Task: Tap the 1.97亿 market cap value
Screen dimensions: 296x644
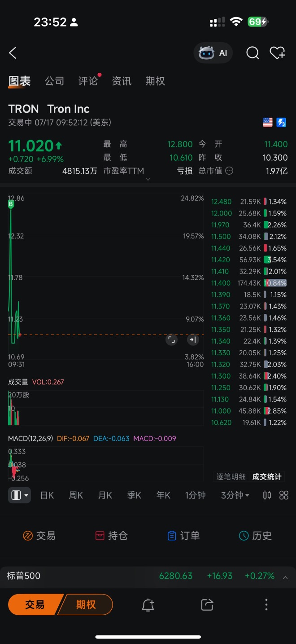Action: pyautogui.click(x=276, y=171)
